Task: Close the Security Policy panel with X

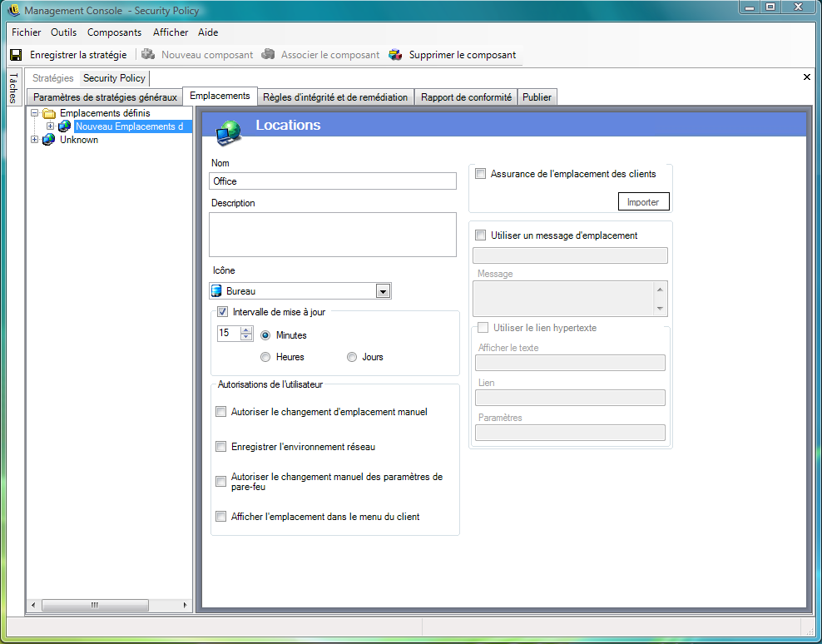Action: click(807, 77)
